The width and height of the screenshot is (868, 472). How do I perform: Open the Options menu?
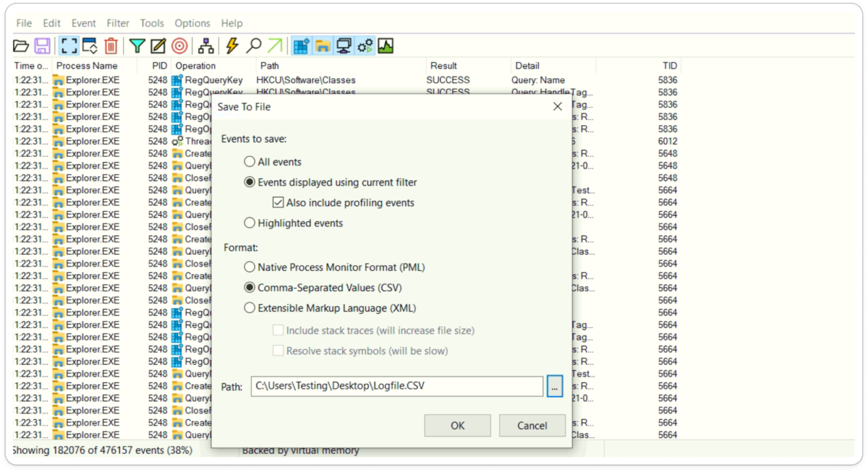(192, 23)
